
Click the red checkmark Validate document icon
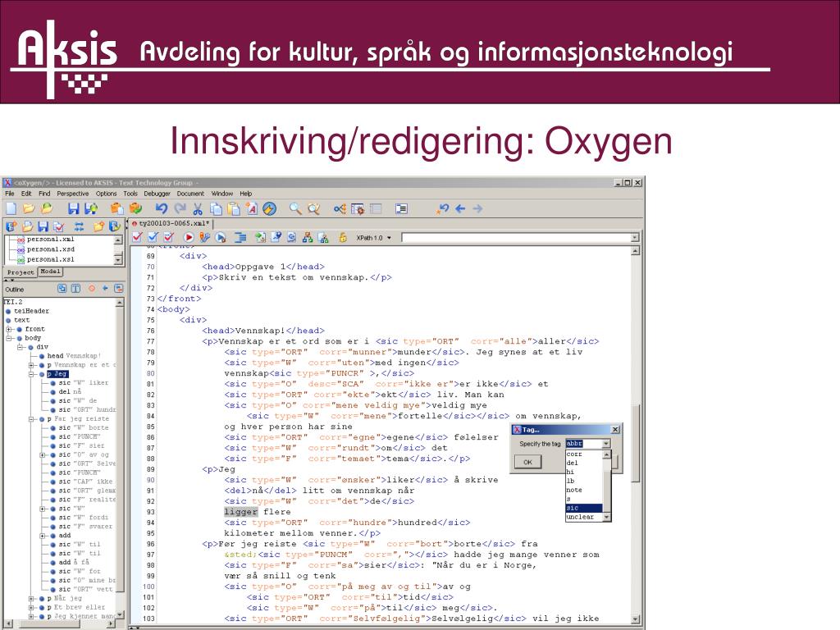pyautogui.click(x=137, y=237)
